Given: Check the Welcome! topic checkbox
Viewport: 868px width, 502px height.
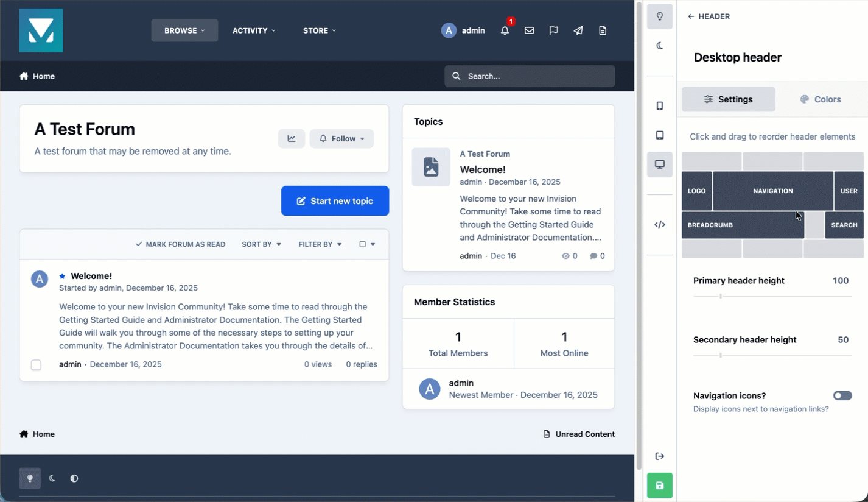Looking at the screenshot, I should tap(36, 365).
